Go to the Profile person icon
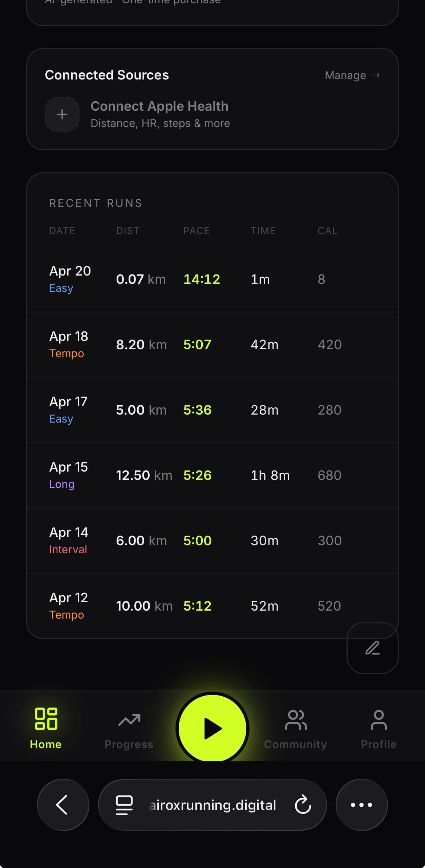The height and width of the screenshot is (868, 425). pos(379,720)
